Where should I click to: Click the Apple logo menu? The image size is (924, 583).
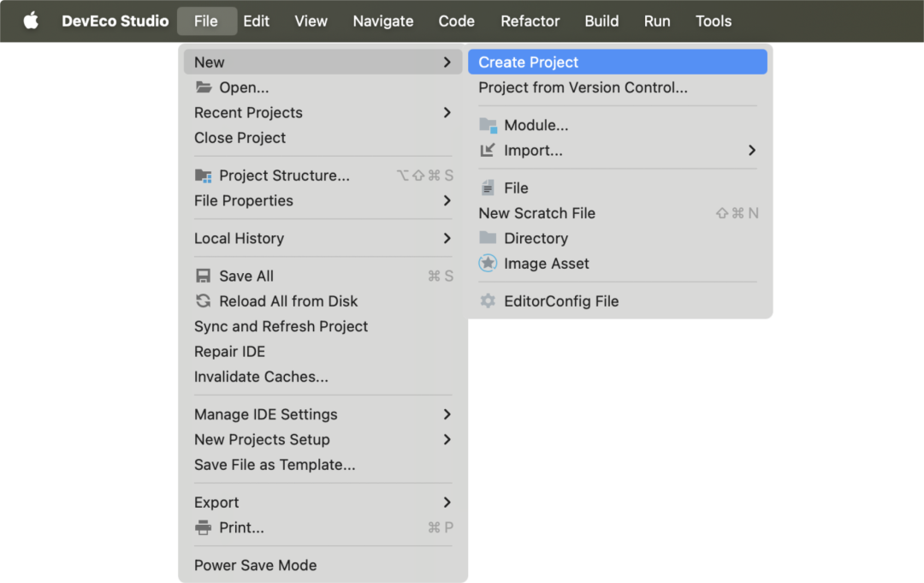(31, 21)
